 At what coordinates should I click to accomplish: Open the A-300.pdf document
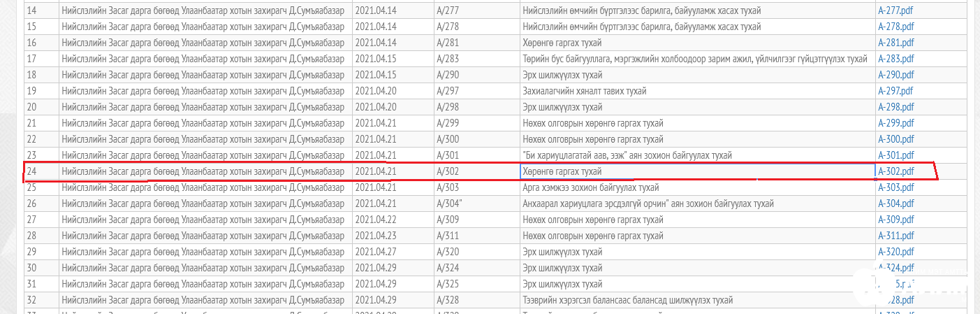point(895,139)
